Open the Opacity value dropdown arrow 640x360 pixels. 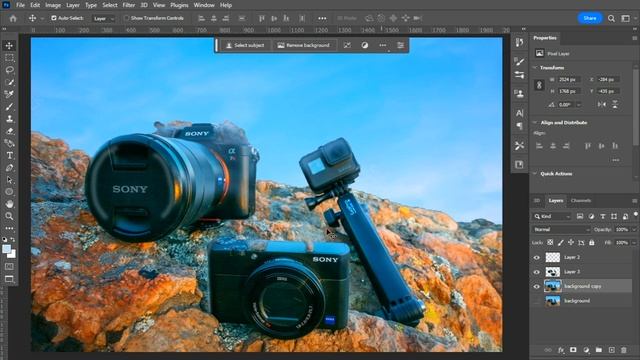pyautogui.click(x=633, y=229)
